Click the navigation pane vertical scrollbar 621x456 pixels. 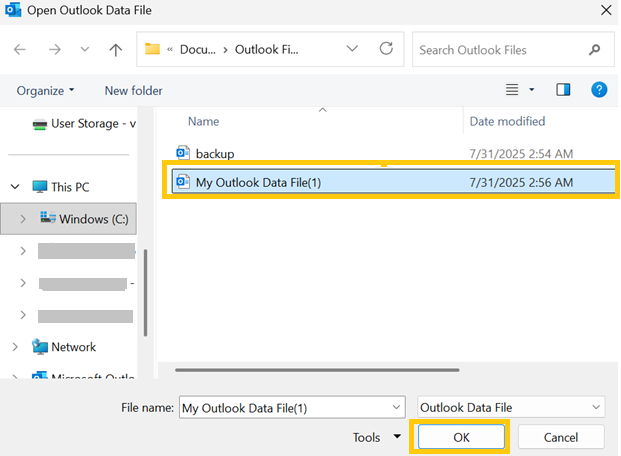[145, 293]
